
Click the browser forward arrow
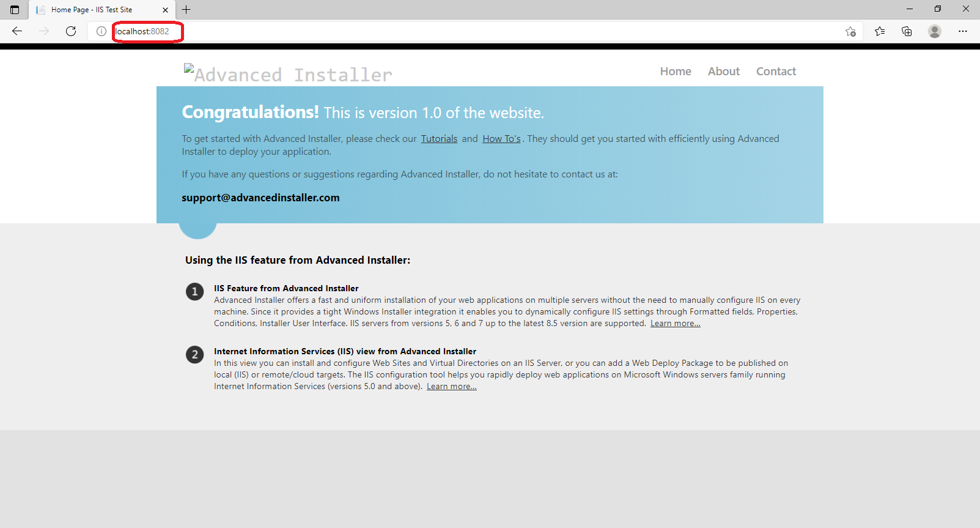click(x=44, y=31)
